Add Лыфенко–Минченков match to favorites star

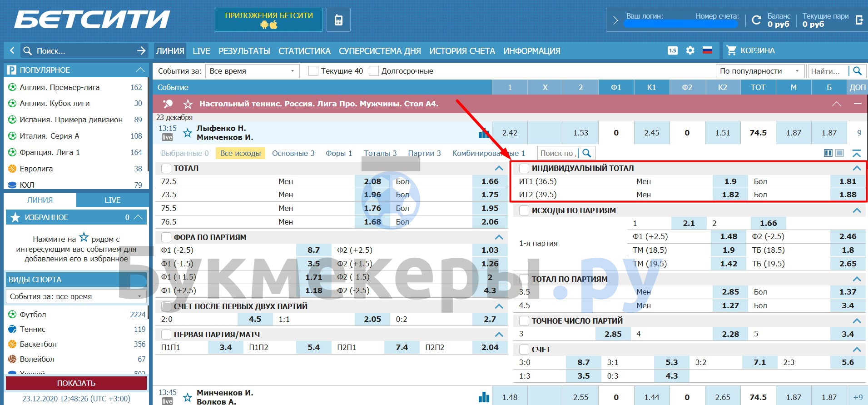click(187, 133)
